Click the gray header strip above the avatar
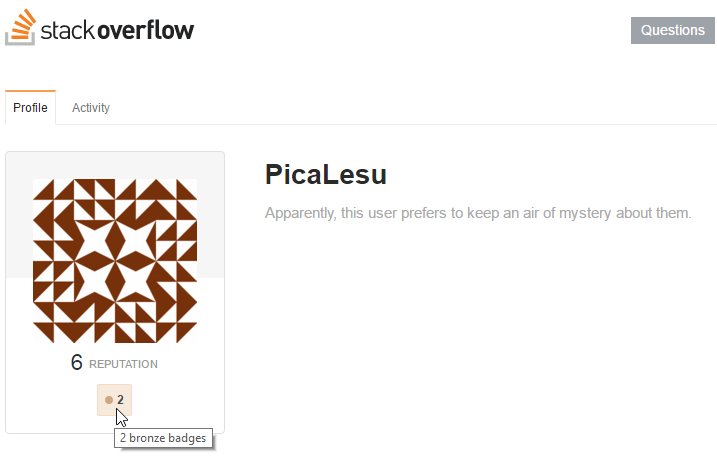717x458 pixels. (x=115, y=165)
